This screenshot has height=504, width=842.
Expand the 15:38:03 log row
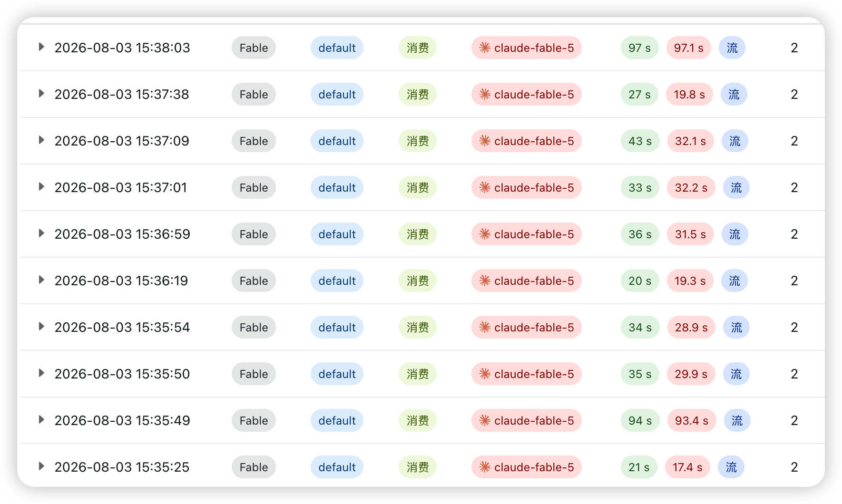[x=41, y=47]
